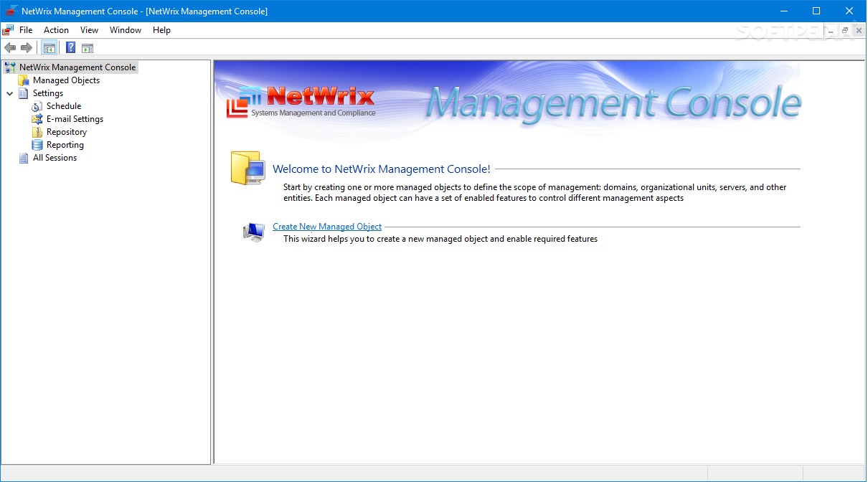Click the Schedule clock icon

pyautogui.click(x=37, y=106)
